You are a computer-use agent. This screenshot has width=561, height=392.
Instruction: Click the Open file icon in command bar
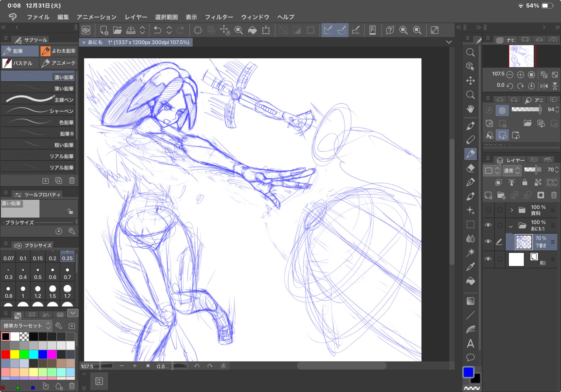click(x=117, y=30)
